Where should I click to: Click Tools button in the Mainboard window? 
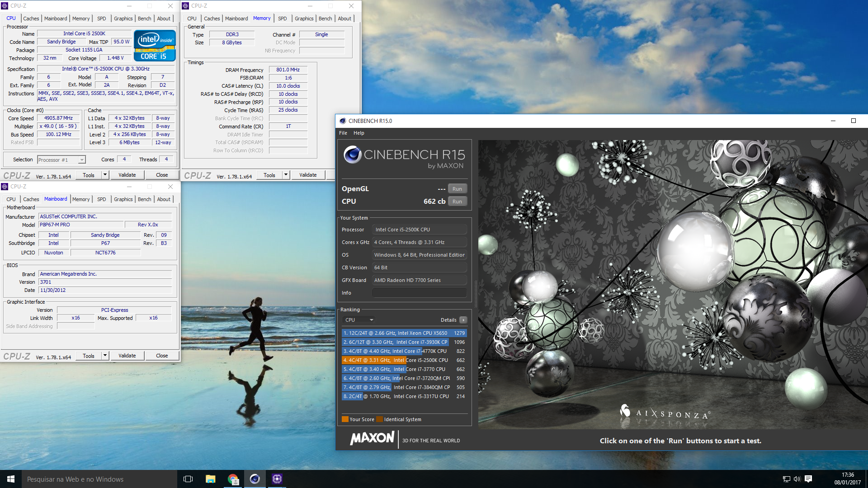(89, 356)
